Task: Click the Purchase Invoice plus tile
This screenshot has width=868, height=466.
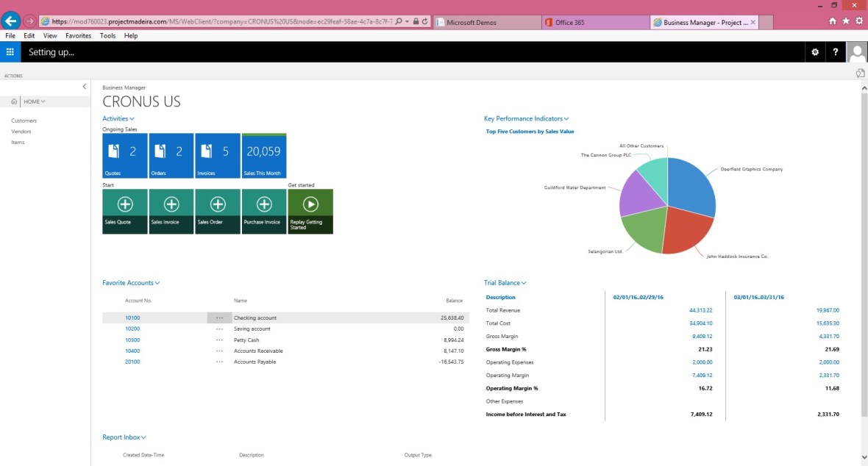Action: coord(263,212)
